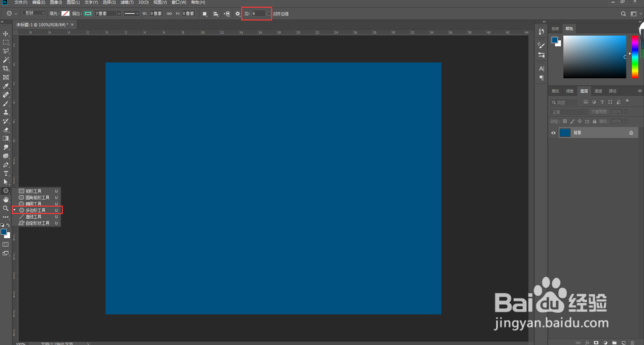Toggle the layer filter switch
This screenshot has width=644, height=345.
627,101
